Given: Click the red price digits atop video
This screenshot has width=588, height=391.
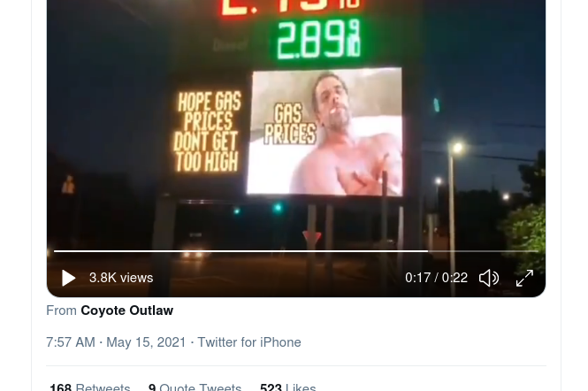Looking at the screenshot, I should (291, 8).
